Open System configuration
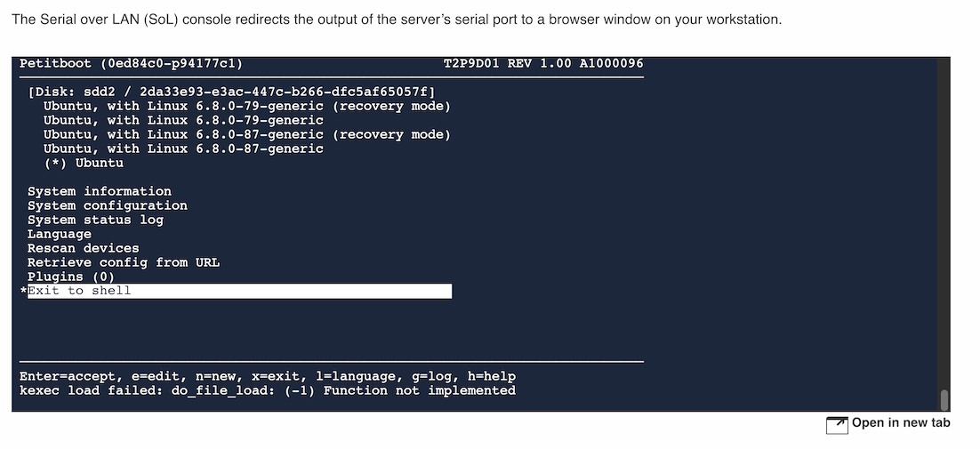This screenshot has height=449, width=980. [107, 205]
